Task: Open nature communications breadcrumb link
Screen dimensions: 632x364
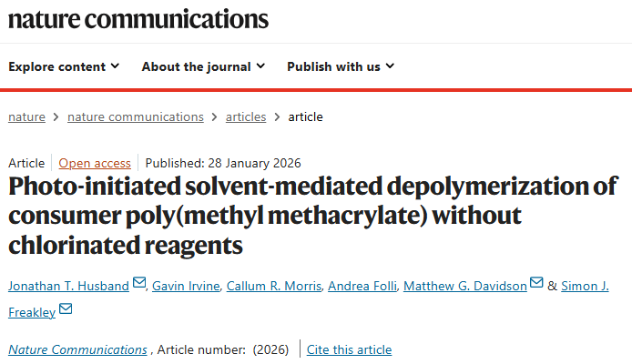Action: (136, 116)
